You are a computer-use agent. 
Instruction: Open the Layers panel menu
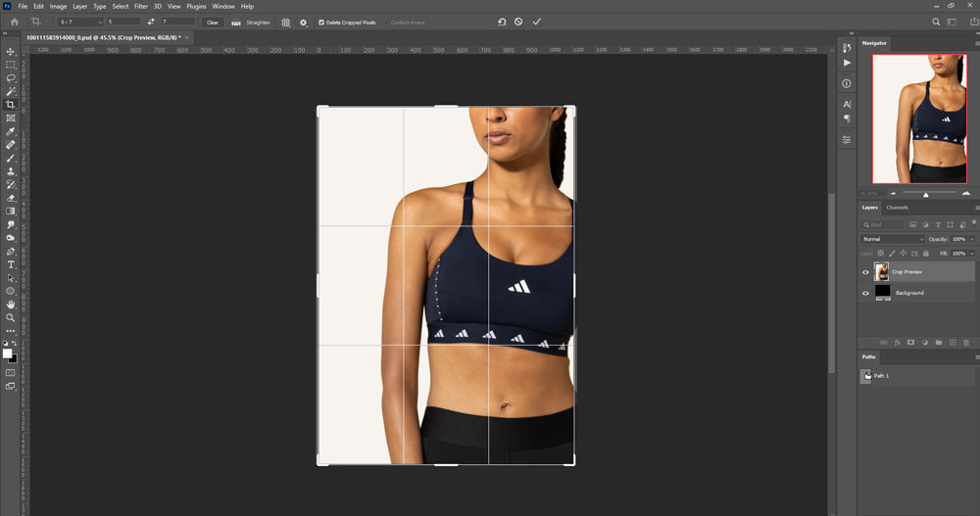tap(977, 208)
